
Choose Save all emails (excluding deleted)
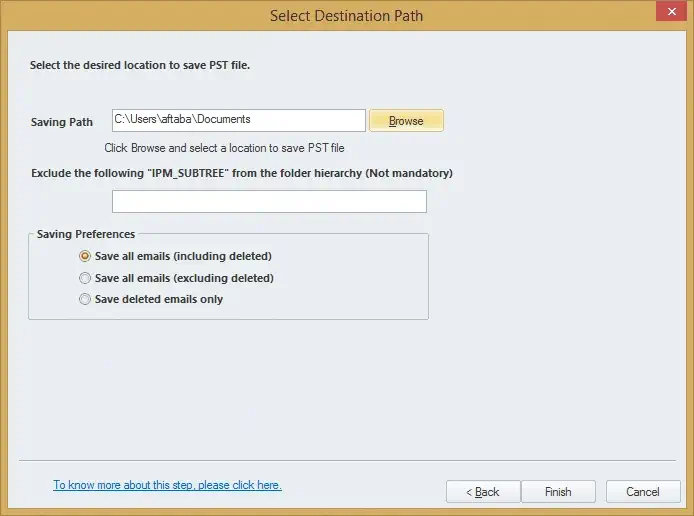[x=176, y=278]
